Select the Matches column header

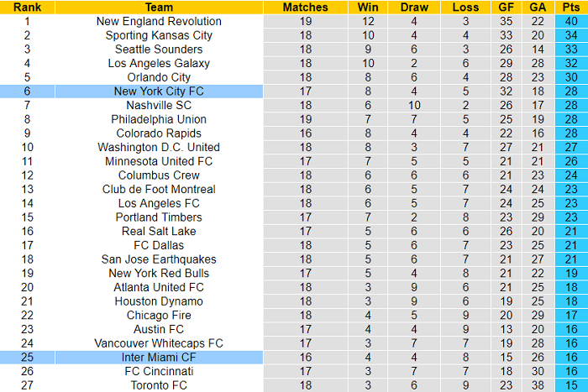[305, 7]
